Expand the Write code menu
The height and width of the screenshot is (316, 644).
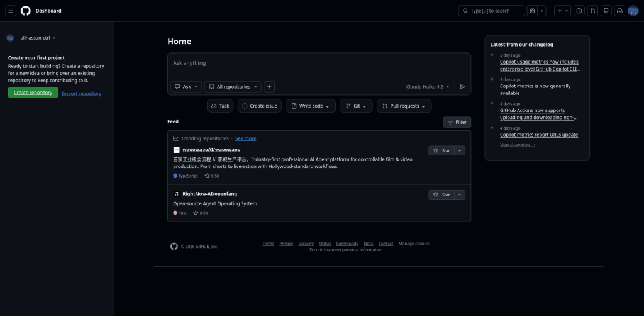click(x=310, y=106)
